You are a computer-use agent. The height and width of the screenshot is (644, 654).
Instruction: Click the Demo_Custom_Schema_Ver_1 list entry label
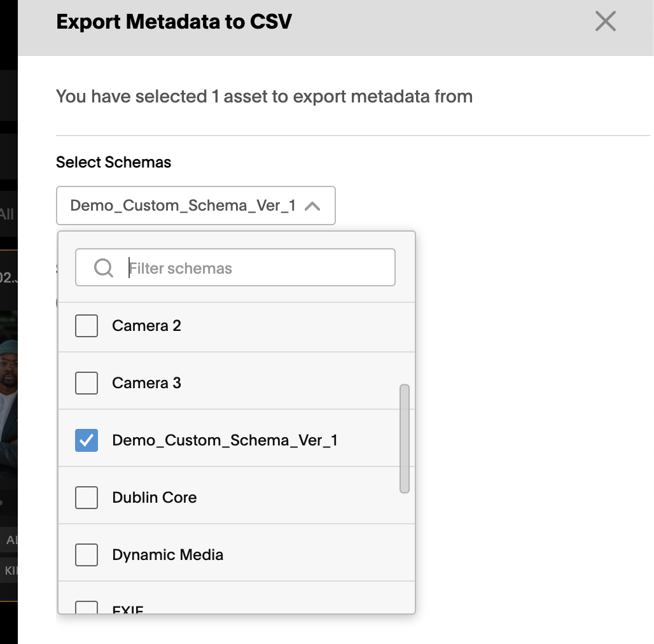click(x=225, y=440)
